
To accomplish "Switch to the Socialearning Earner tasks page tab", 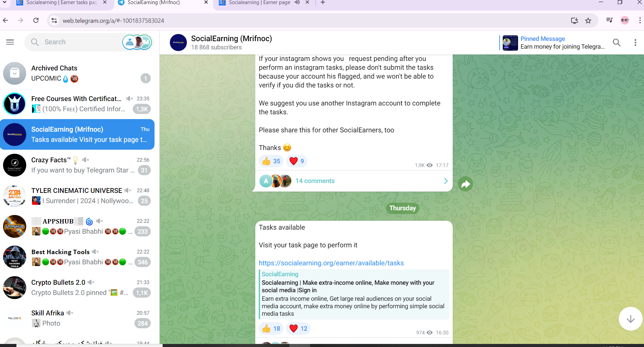I will click(61, 3).
